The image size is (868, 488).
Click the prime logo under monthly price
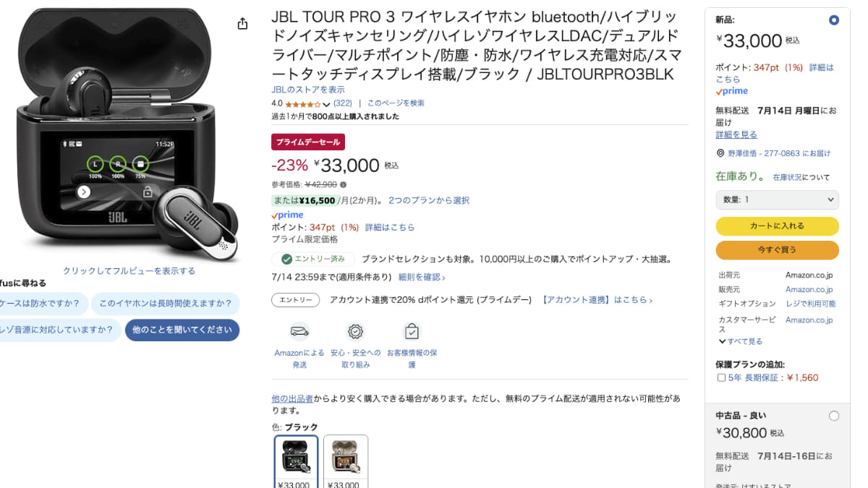click(287, 215)
